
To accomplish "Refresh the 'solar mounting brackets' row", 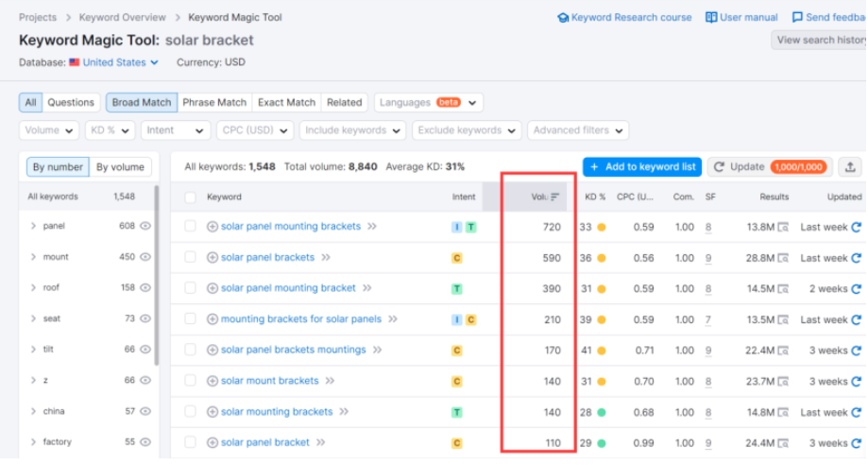I will coord(857,412).
